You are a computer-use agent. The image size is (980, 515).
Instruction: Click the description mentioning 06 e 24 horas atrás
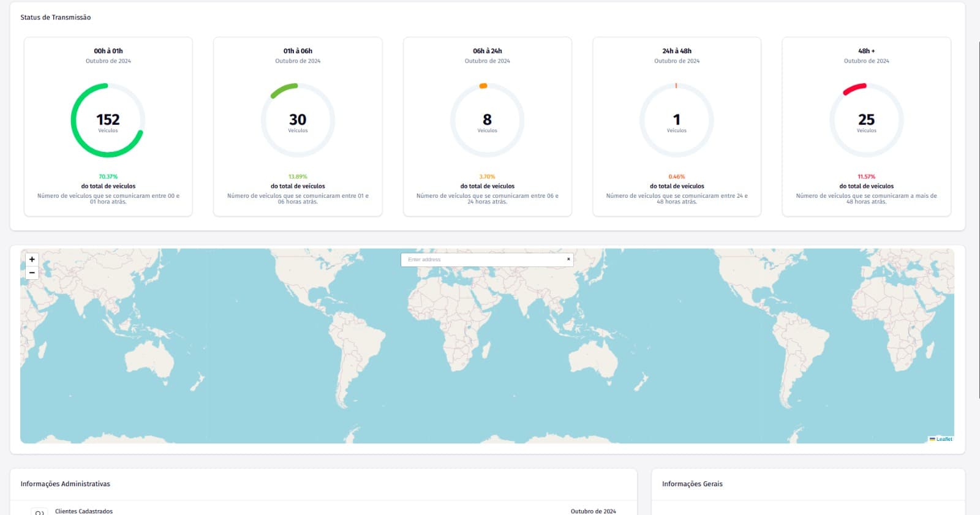pos(487,198)
